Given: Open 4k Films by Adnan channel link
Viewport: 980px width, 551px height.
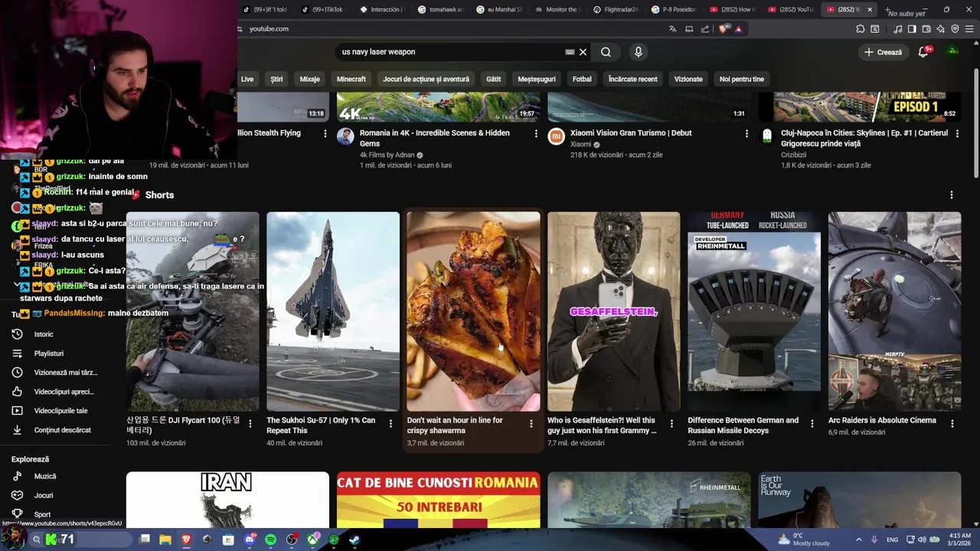Looking at the screenshot, I should [x=387, y=155].
